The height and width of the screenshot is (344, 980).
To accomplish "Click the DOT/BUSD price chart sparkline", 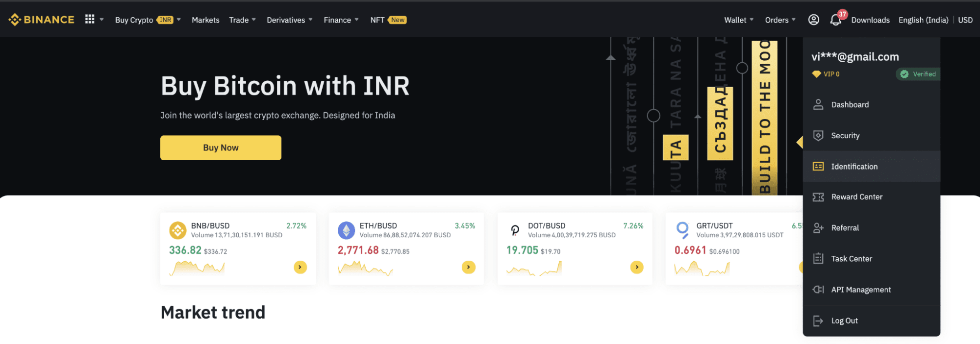I will click(534, 268).
